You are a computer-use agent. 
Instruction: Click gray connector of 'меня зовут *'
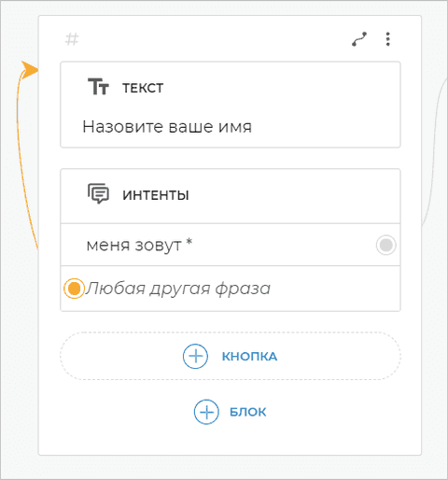[x=386, y=245]
